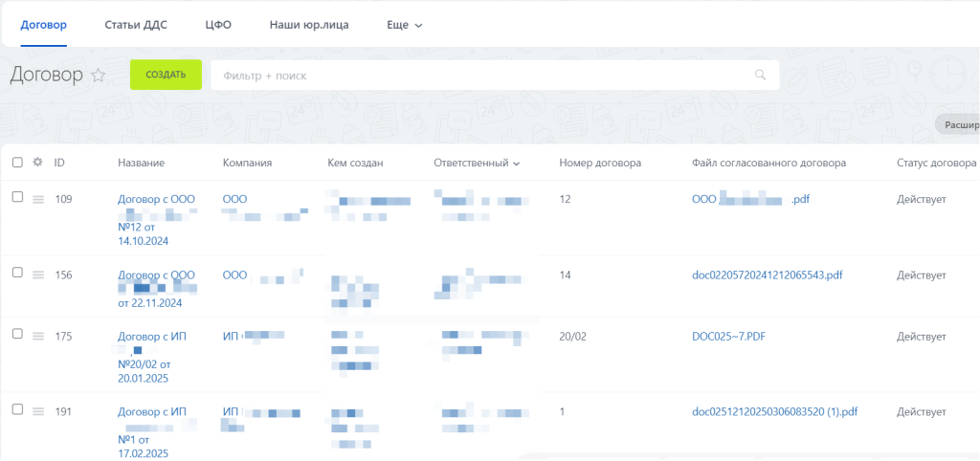Open row actions menu for ID 156
This screenshot has height=461, width=980.
point(39,275)
